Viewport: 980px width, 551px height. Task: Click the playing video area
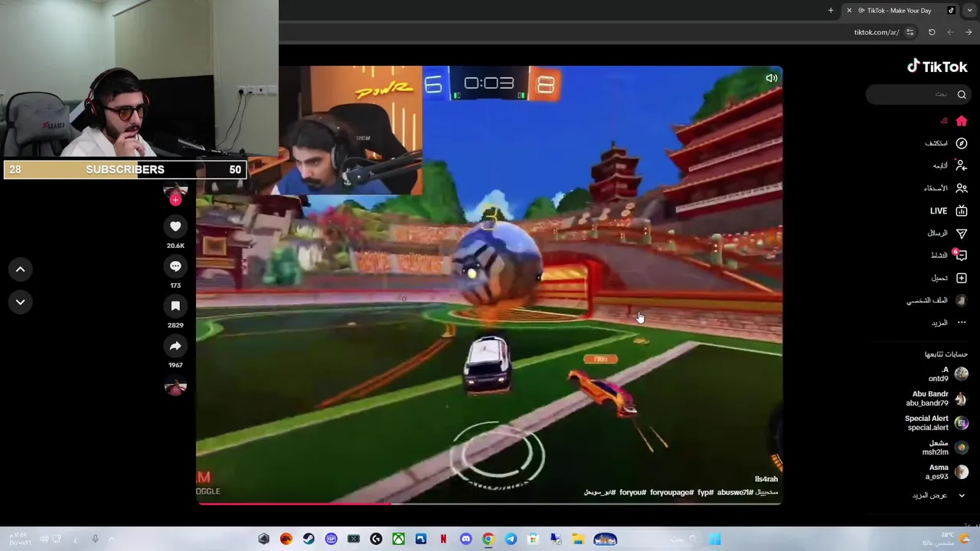pos(489,284)
